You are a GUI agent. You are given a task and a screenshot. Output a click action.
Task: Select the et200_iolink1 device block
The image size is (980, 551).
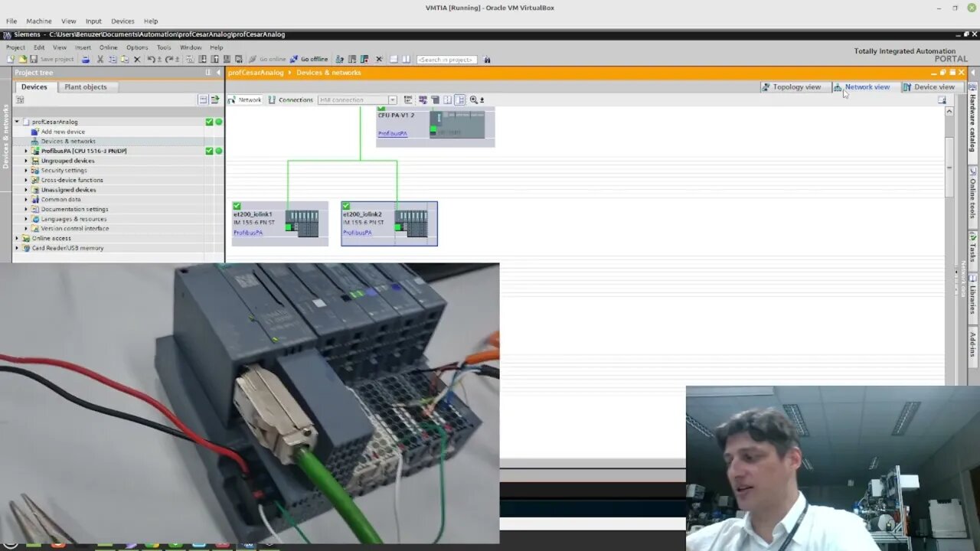tap(280, 223)
